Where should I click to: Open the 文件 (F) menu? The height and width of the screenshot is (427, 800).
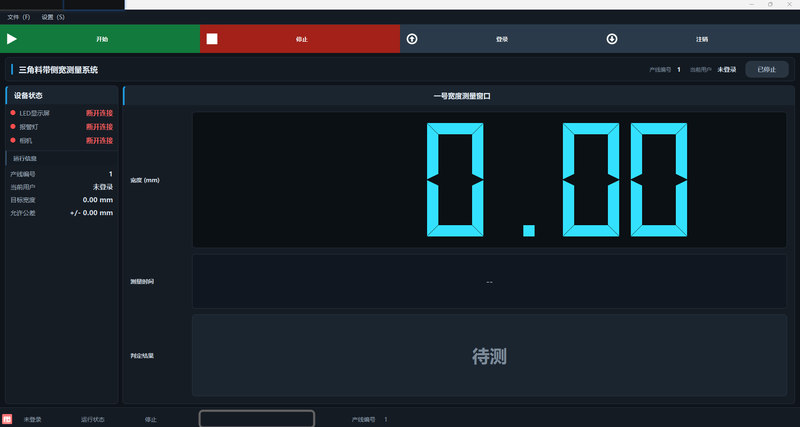pos(19,17)
